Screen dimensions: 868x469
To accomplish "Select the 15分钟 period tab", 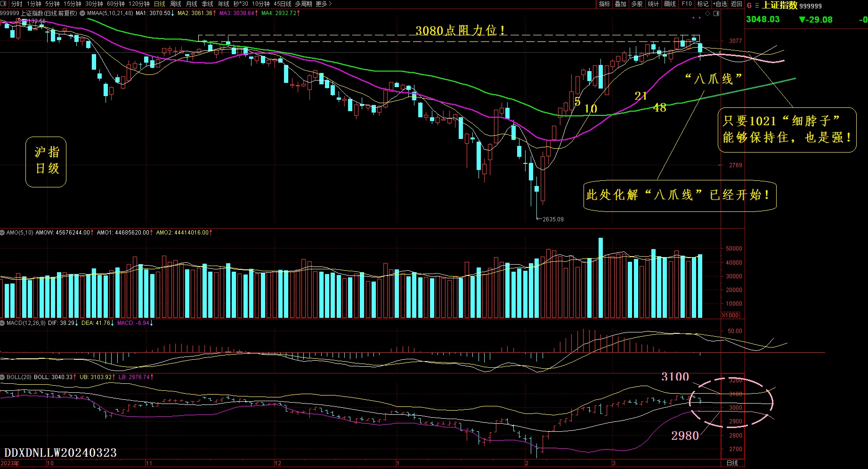I will click(72, 4).
